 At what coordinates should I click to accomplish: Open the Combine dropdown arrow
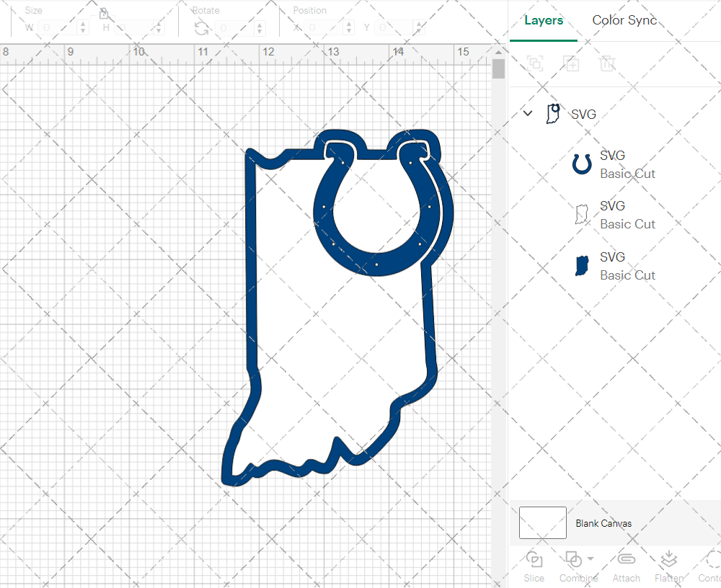pos(591,559)
